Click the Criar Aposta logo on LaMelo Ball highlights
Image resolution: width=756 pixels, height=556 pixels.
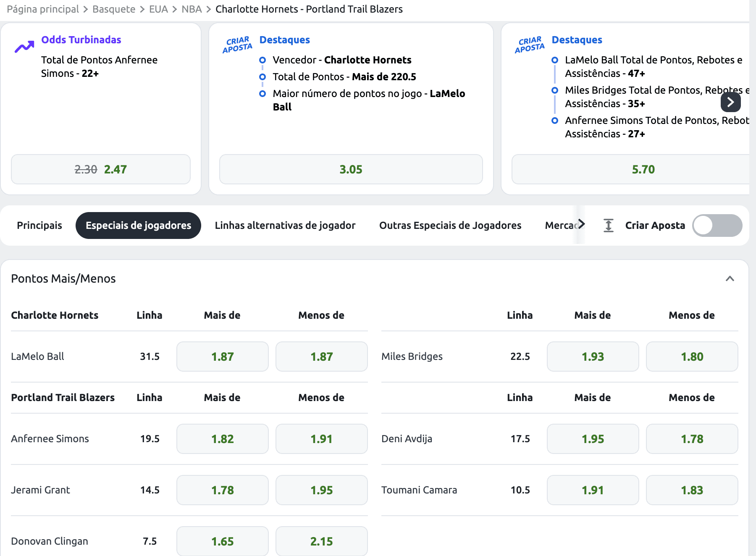coord(530,45)
